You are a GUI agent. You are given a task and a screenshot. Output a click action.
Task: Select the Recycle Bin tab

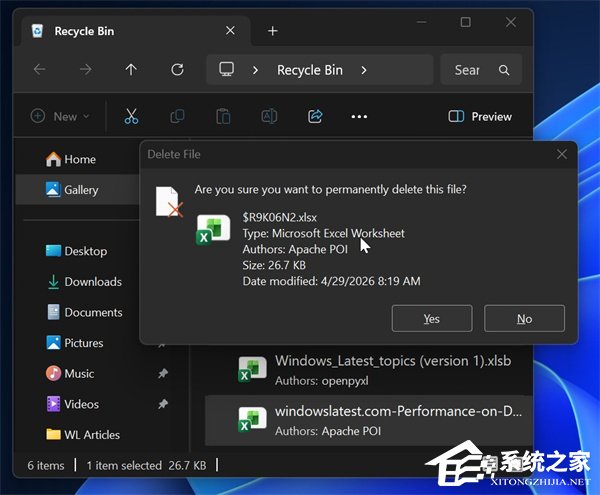[x=135, y=31]
